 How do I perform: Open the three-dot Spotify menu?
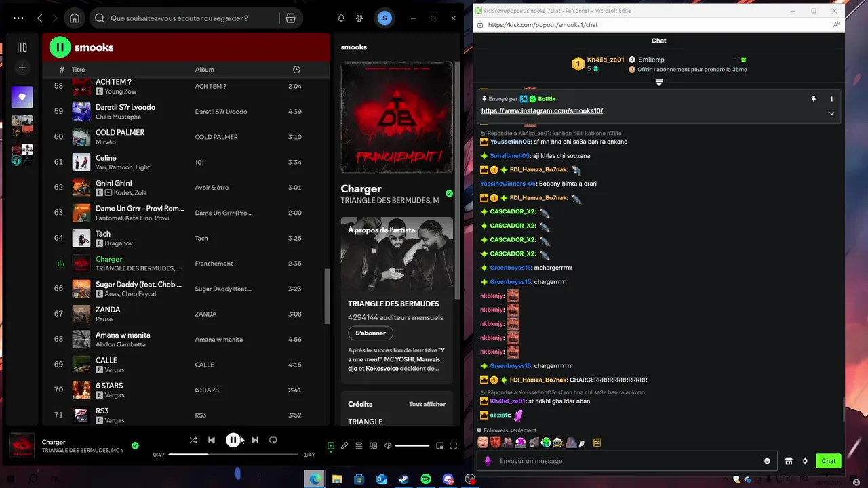tap(18, 18)
